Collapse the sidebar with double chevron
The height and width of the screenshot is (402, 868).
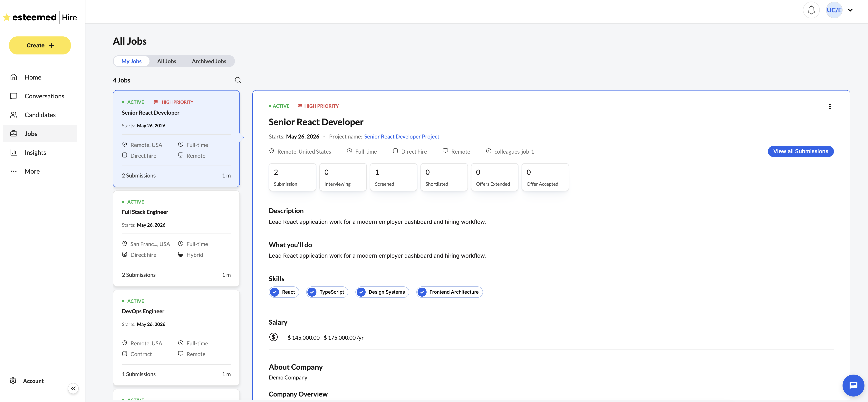[73, 388]
